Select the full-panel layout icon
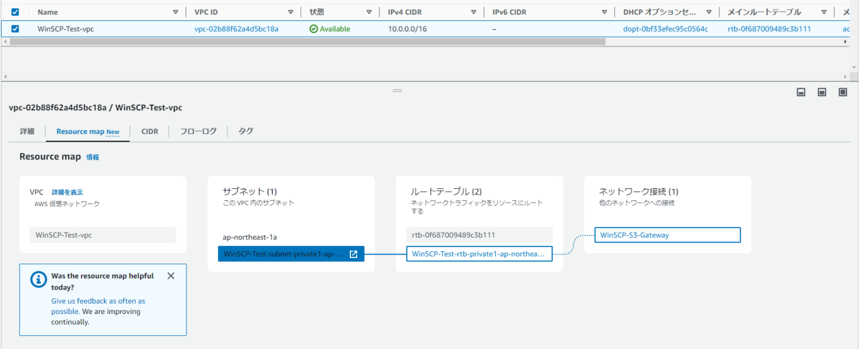Image resolution: width=868 pixels, height=349 pixels. (x=843, y=92)
